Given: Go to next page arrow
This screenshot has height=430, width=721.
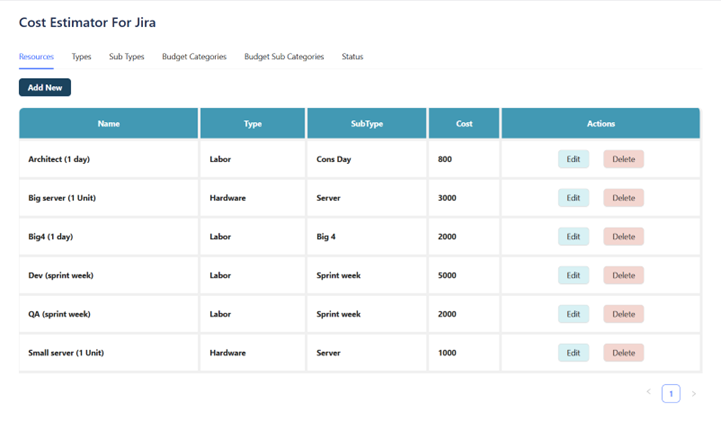Looking at the screenshot, I should (x=694, y=394).
